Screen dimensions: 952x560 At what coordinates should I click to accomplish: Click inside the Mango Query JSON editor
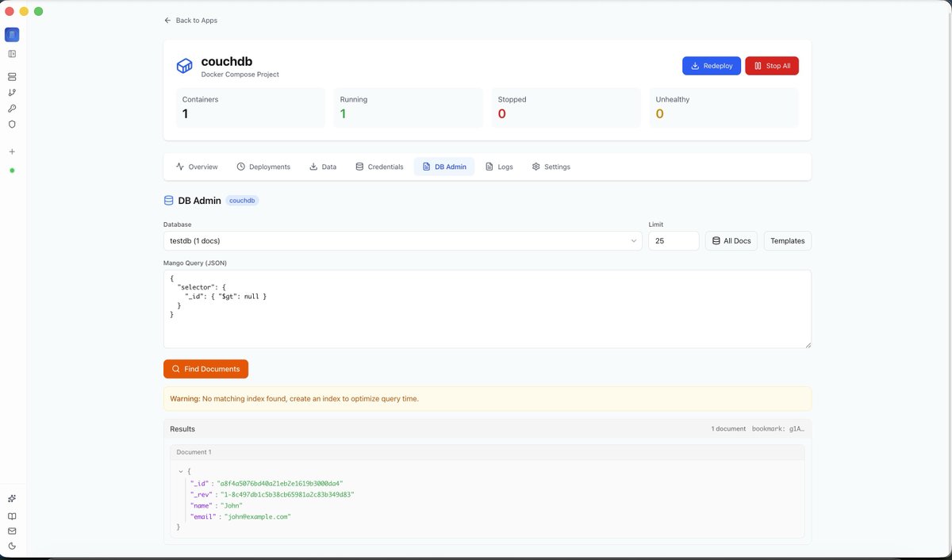[x=487, y=309]
